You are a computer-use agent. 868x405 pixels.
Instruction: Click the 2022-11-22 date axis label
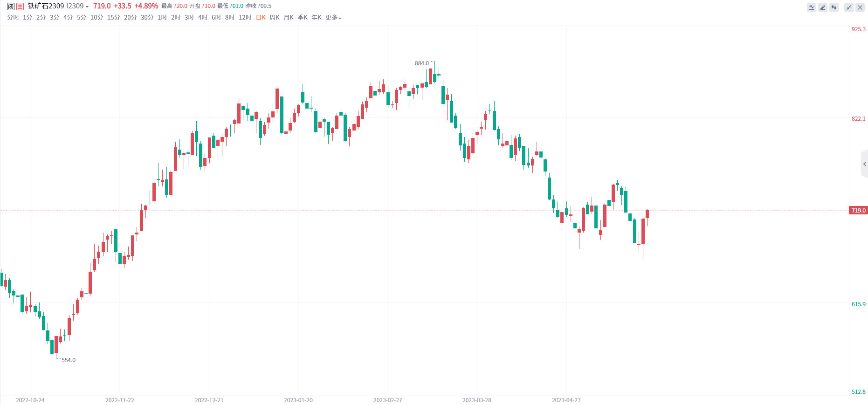pos(120,400)
